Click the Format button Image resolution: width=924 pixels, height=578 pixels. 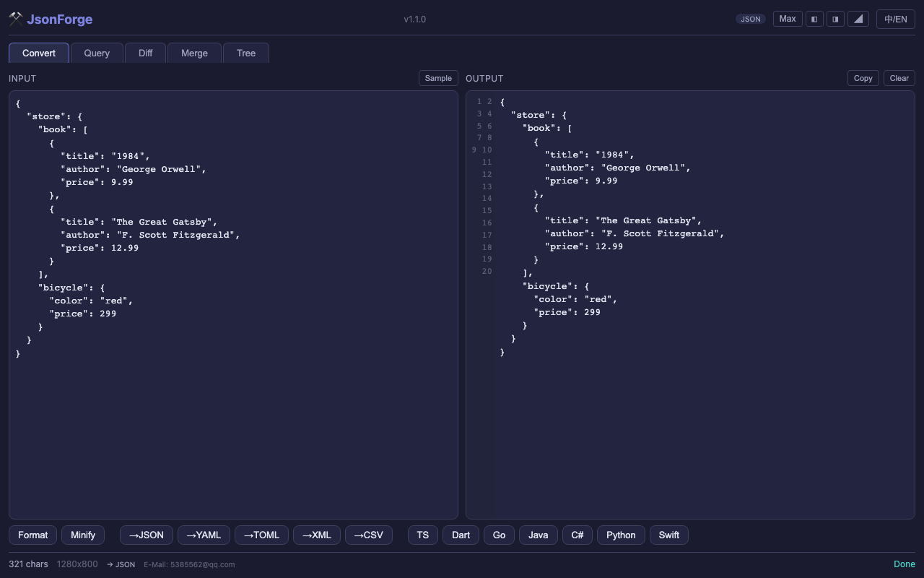click(33, 535)
